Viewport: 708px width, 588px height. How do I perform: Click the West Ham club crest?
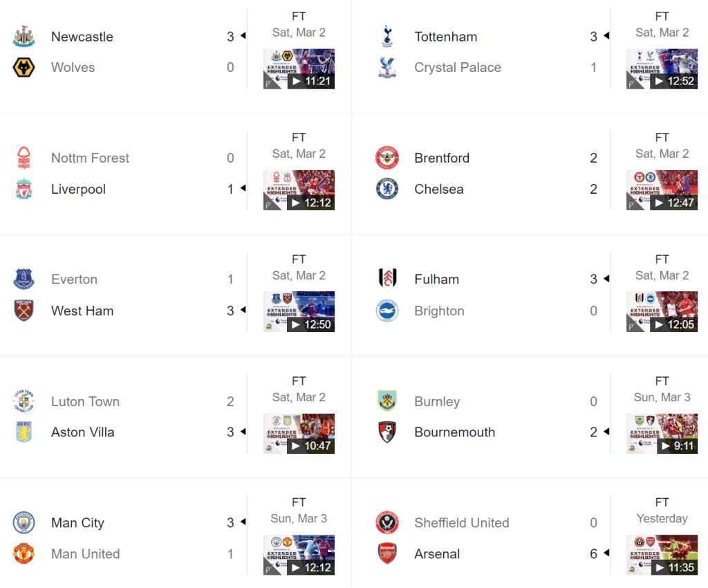(24, 311)
